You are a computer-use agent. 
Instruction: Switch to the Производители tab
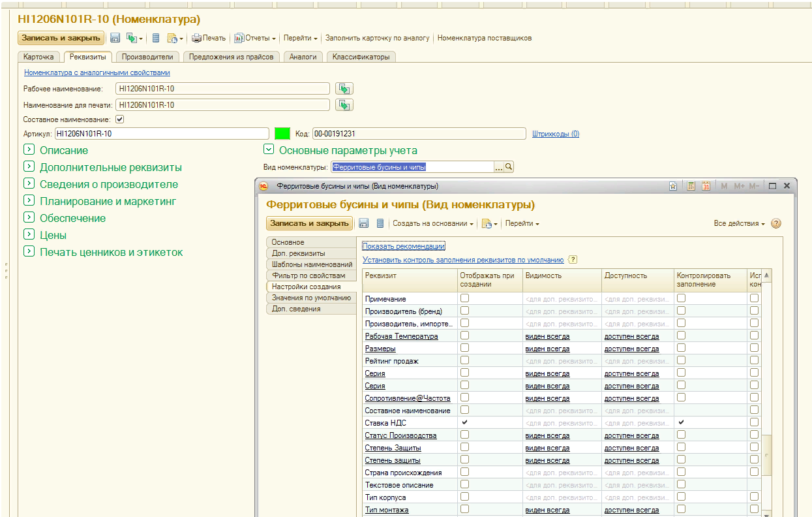(x=147, y=57)
